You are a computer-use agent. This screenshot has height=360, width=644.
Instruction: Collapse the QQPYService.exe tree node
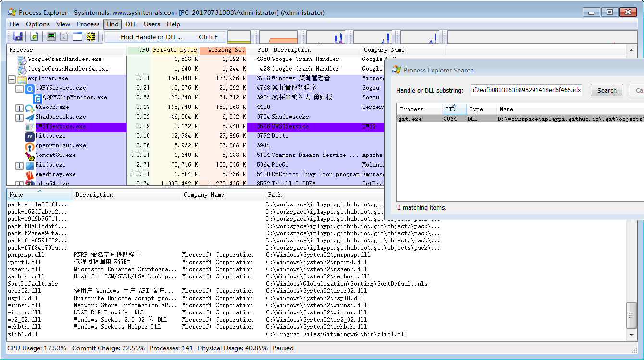point(19,89)
